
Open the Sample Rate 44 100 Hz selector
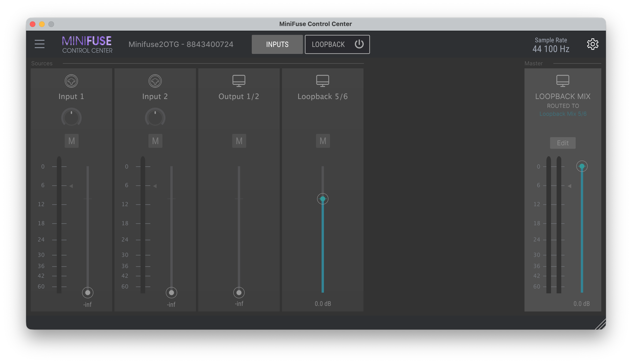tap(551, 49)
